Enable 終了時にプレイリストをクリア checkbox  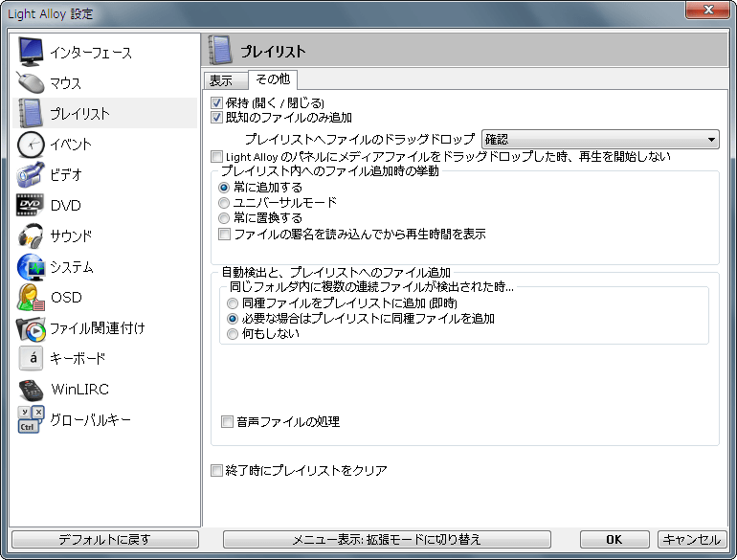[x=216, y=470]
